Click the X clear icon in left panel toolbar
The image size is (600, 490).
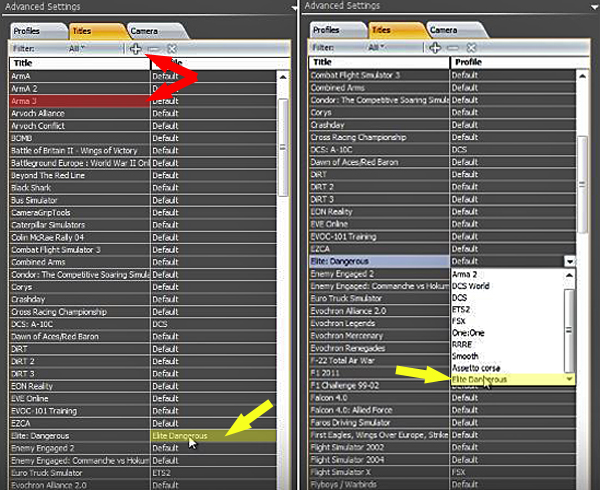[x=172, y=49]
